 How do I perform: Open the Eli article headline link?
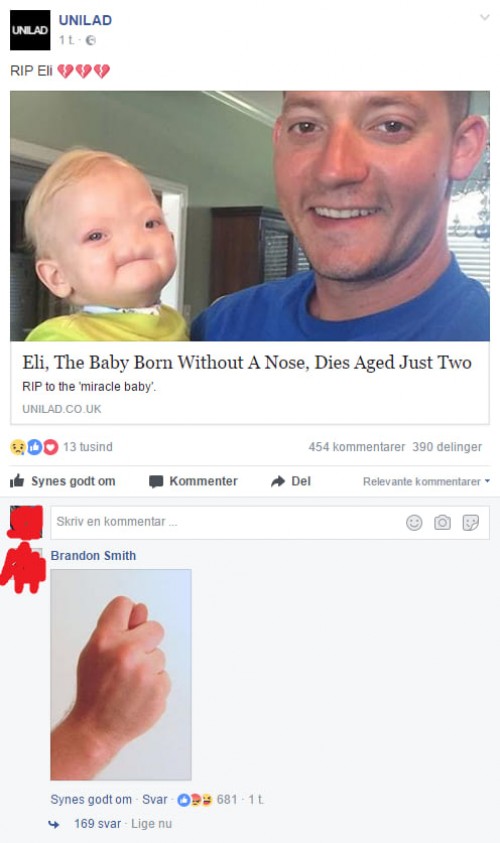[247, 362]
